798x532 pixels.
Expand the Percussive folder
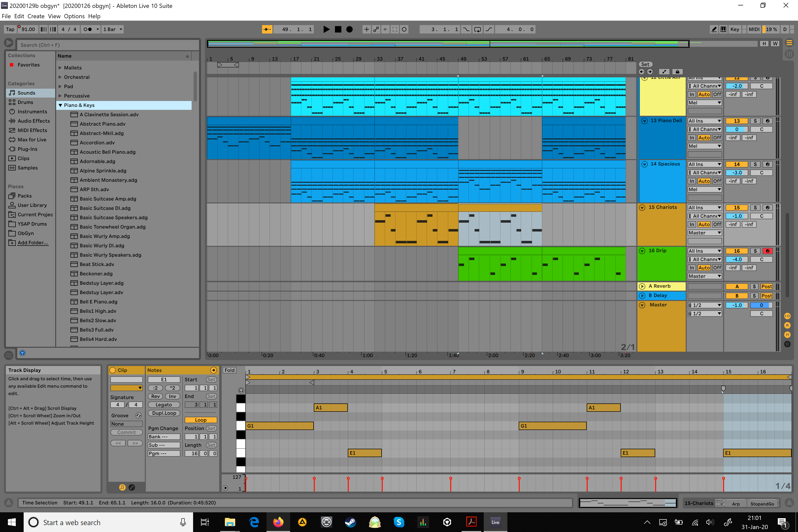tap(60, 96)
